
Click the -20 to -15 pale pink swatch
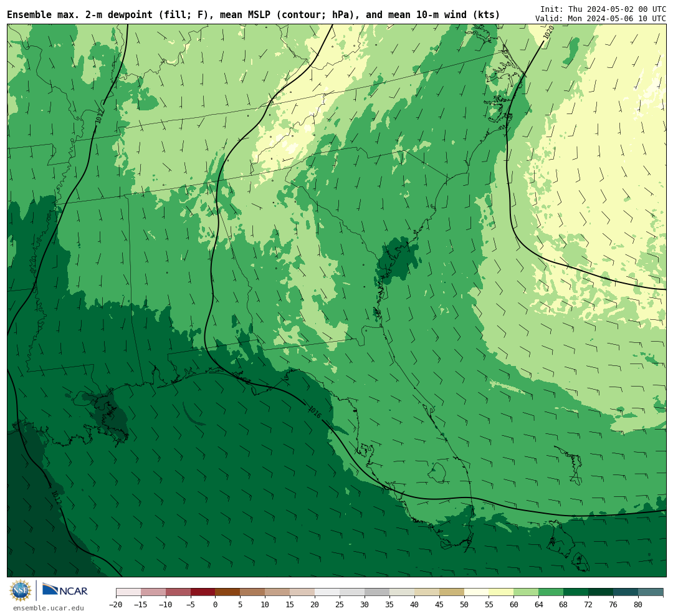tap(128, 592)
